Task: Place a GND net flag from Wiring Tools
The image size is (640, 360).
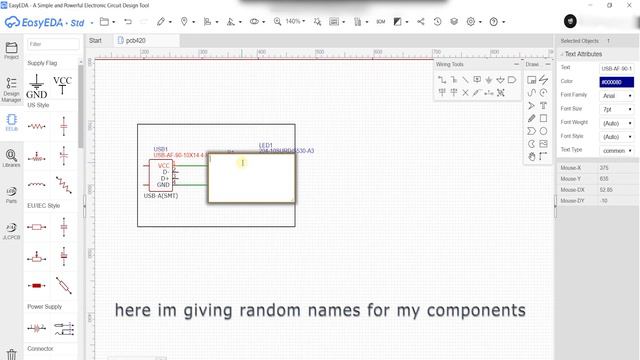Action: point(489,80)
